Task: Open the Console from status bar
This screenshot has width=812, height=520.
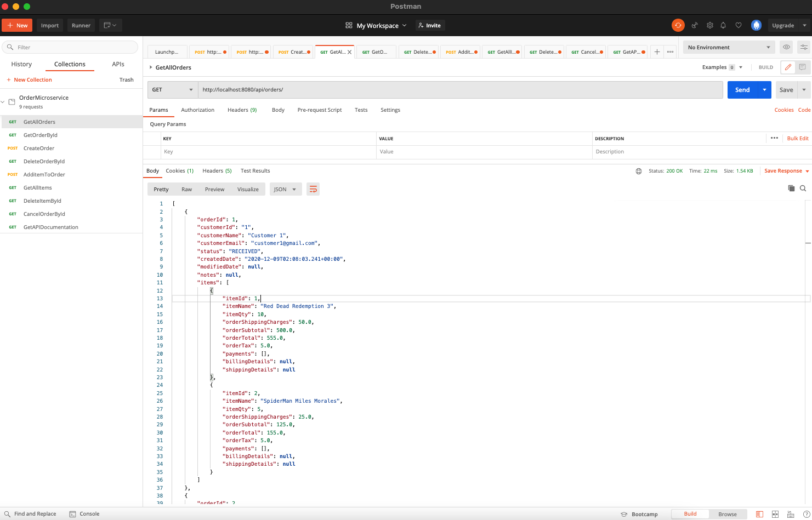Action: [x=84, y=514]
